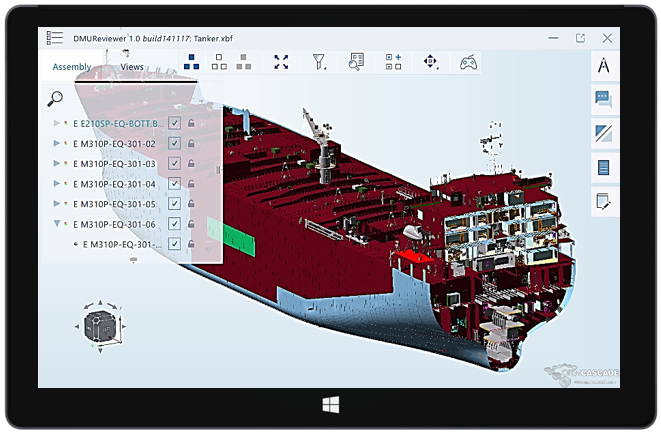Toggle checkbox for E M310P-EQ-301-04

click(174, 184)
